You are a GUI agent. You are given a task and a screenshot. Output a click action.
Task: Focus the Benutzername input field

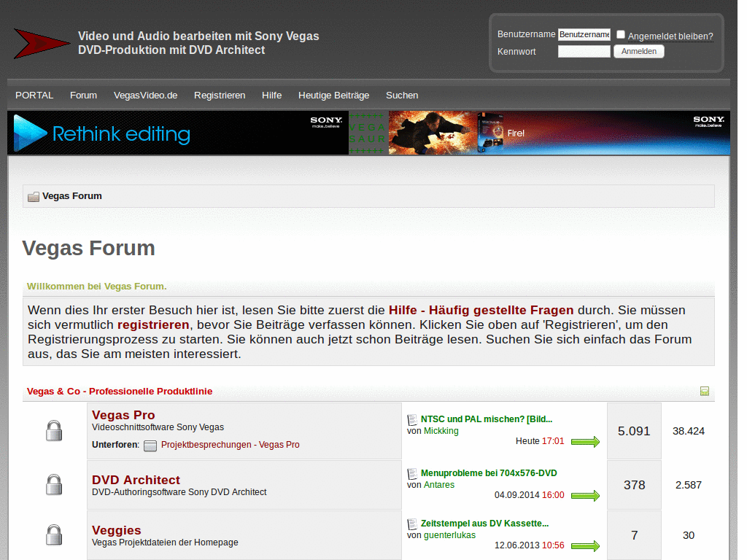click(584, 34)
